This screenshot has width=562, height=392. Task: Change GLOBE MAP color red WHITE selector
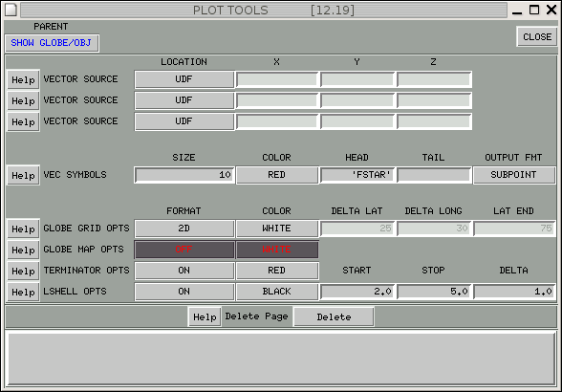(277, 250)
